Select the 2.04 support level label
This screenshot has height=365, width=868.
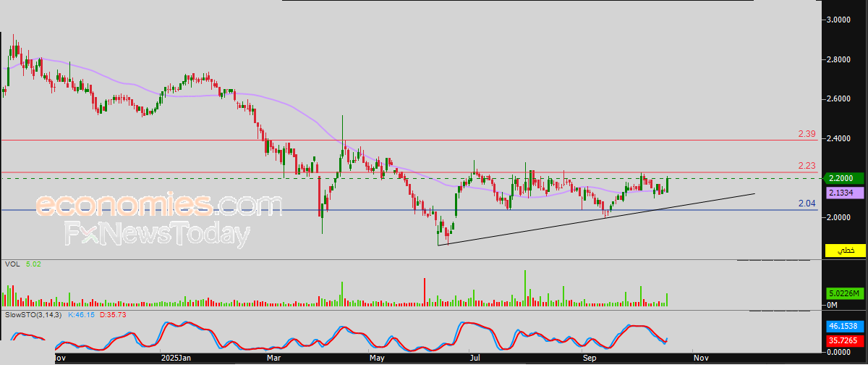[807, 204]
